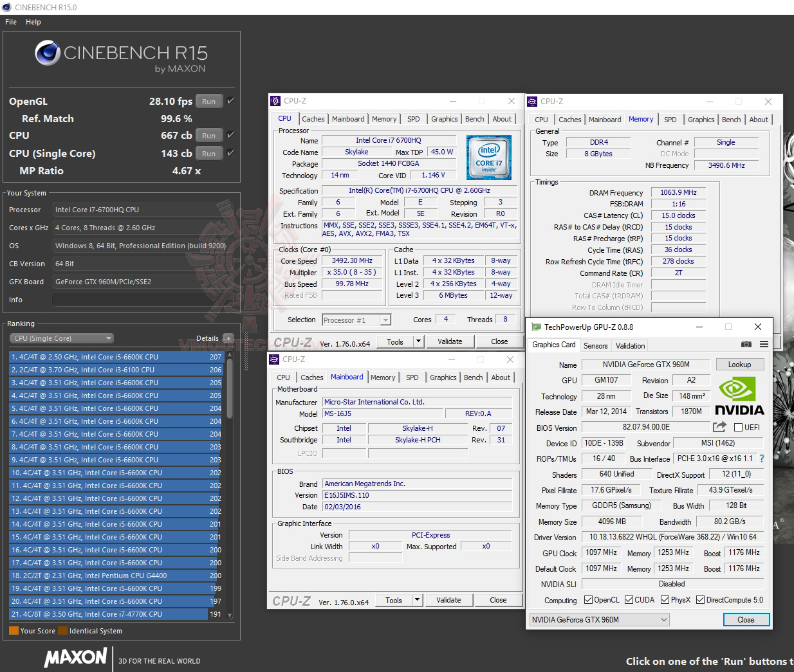This screenshot has width=794, height=672.
Task: Click Close button in GPU-Z
Action: tap(746, 620)
